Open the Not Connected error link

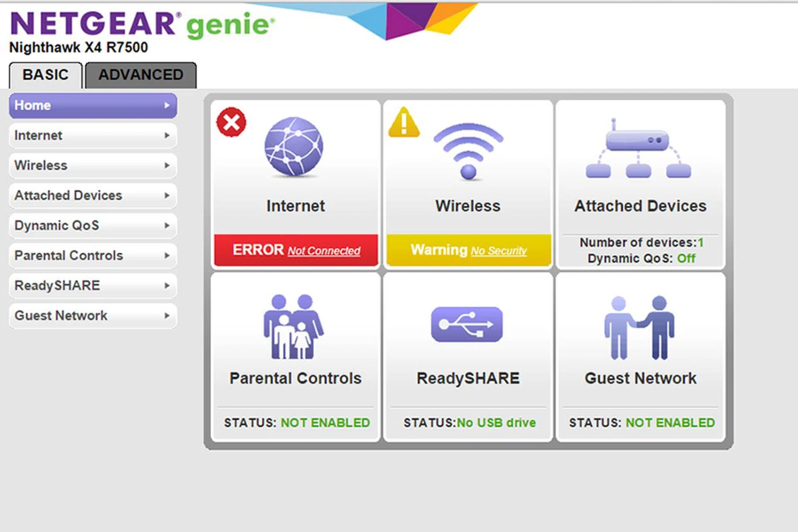pyautogui.click(x=324, y=251)
